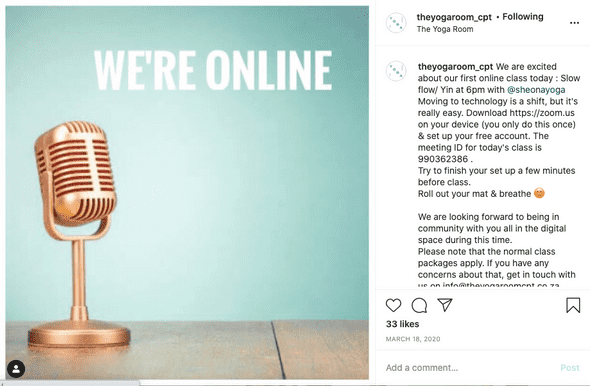
Task: Click tagged people icon on photo
Action: [16, 369]
